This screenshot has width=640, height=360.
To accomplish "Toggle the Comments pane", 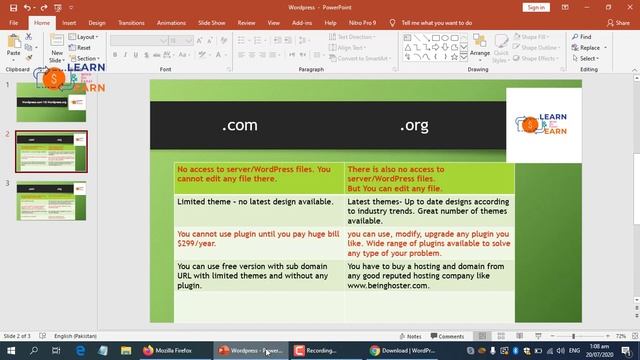I will pyautogui.click(x=447, y=336).
